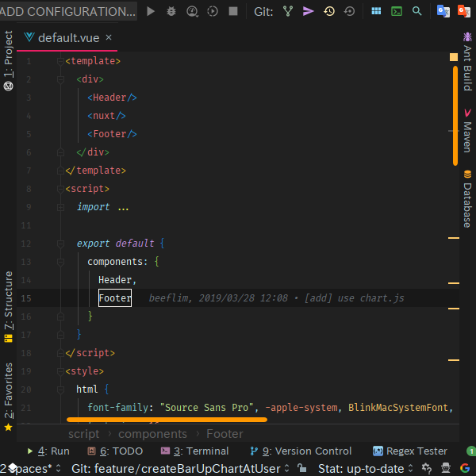476x476 pixels.
Task: Click the dashed-circle play profiler icon
Action: (213, 12)
